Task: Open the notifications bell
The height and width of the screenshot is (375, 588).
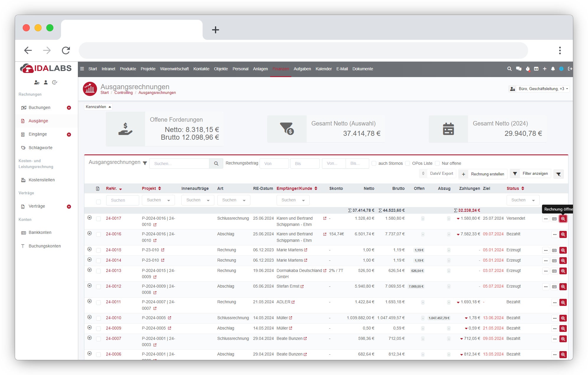Action: pos(553,69)
